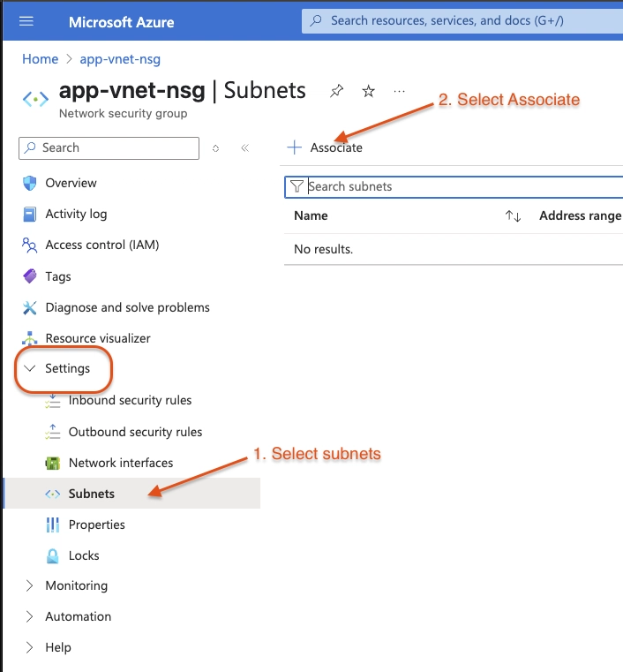Screen dimensions: 623x672
Task: Click the Inbound security rules icon
Action: tap(53, 400)
